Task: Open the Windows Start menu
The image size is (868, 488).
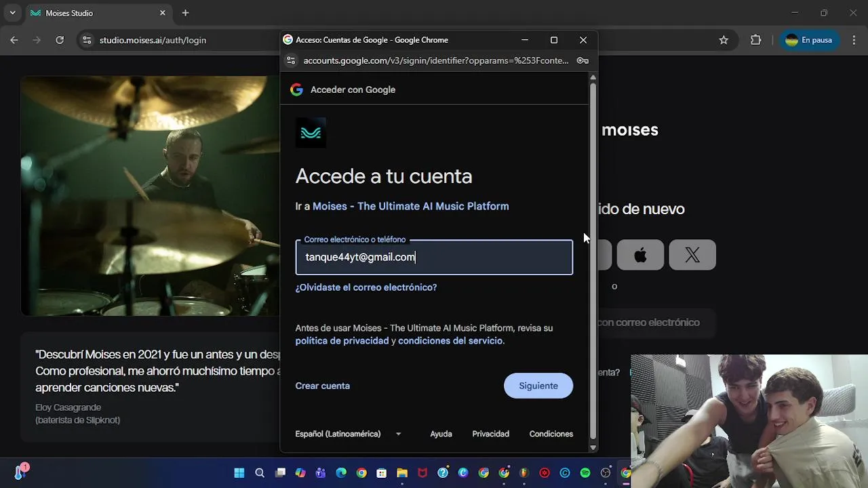Action: pyautogui.click(x=239, y=473)
